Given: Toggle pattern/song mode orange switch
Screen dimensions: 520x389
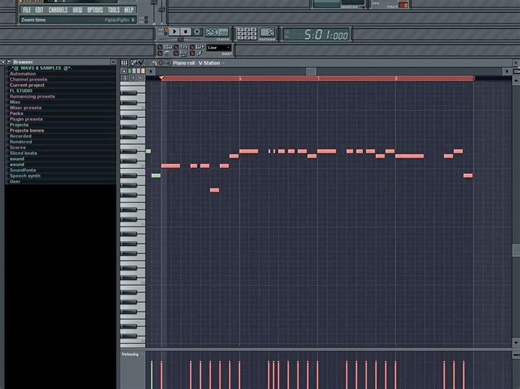Looking at the screenshot, I should [x=166, y=31].
